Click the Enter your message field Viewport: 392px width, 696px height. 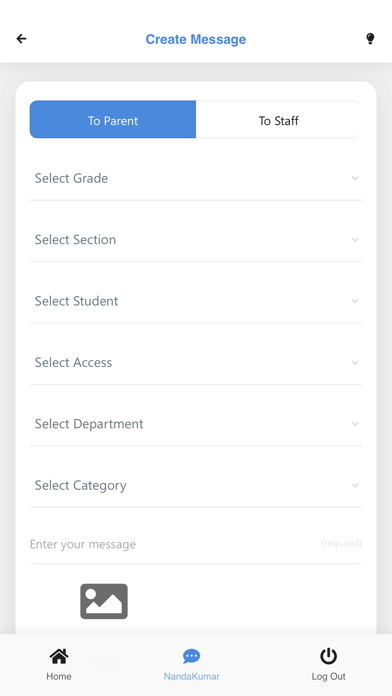pos(196,544)
